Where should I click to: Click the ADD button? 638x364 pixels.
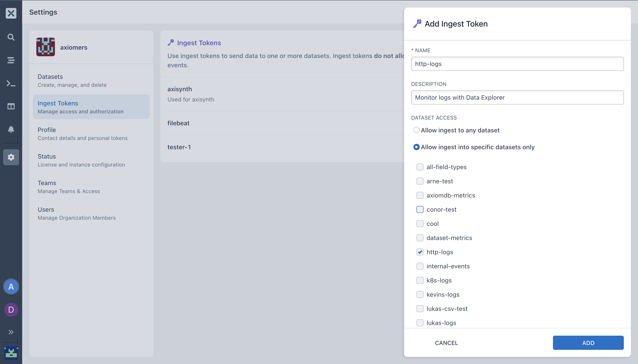[x=588, y=343]
